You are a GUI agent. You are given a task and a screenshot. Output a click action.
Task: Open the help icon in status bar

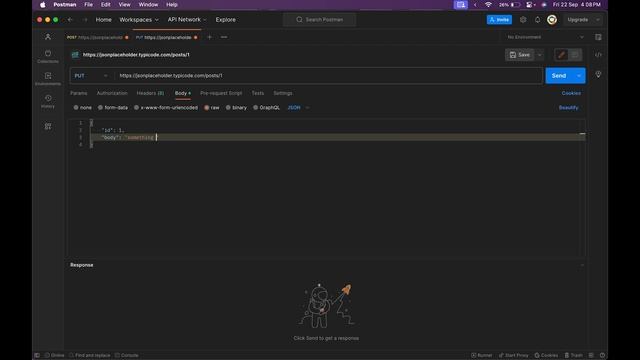[602, 355]
